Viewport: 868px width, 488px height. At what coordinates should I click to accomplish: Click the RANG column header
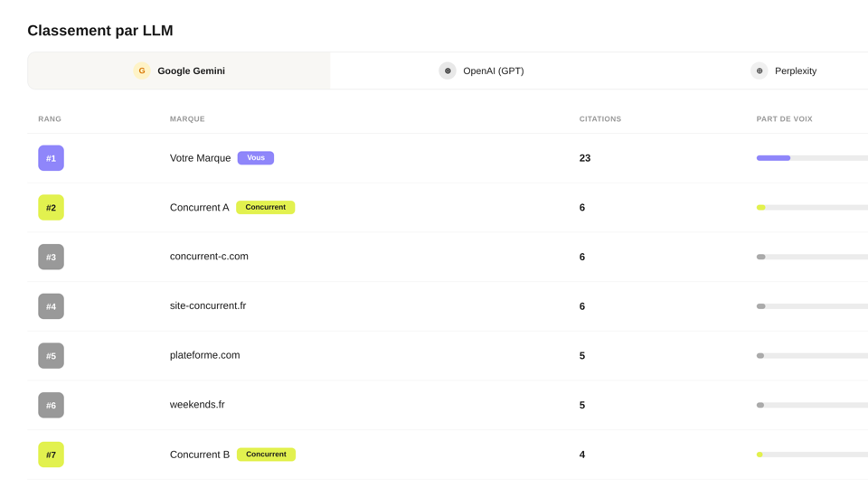click(50, 119)
